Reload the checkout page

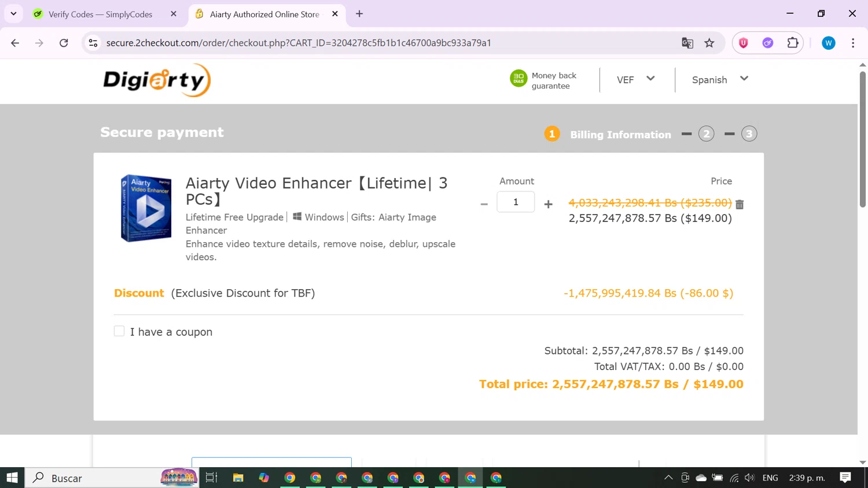pyautogui.click(x=64, y=43)
